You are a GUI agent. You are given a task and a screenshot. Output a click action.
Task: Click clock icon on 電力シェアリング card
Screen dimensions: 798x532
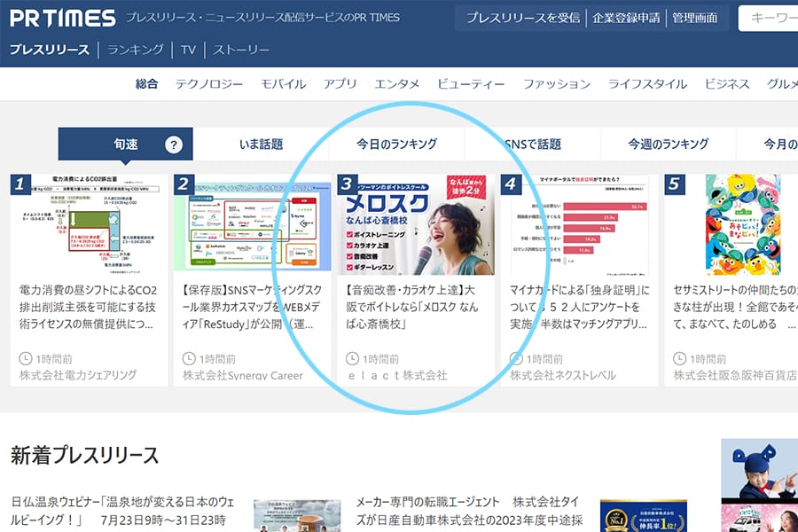tap(26, 358)
